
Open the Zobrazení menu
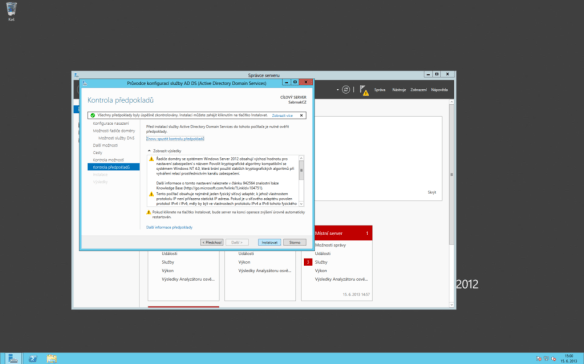pyautogui.click(x=419, y=90)
